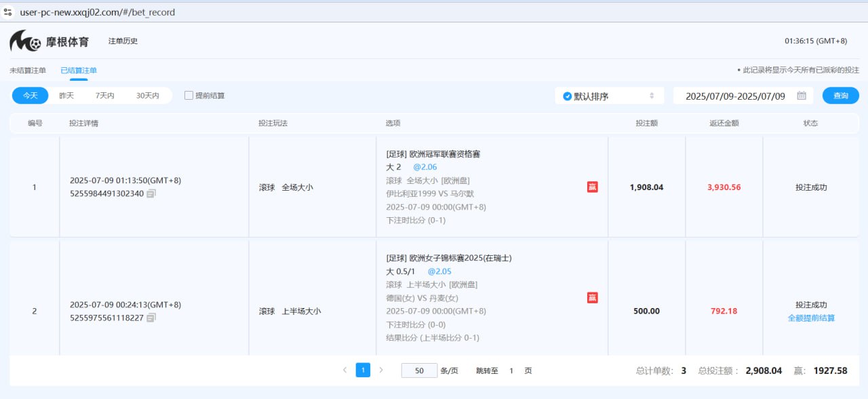Expand the 50 条/页 page size selector

coord(419,370)
